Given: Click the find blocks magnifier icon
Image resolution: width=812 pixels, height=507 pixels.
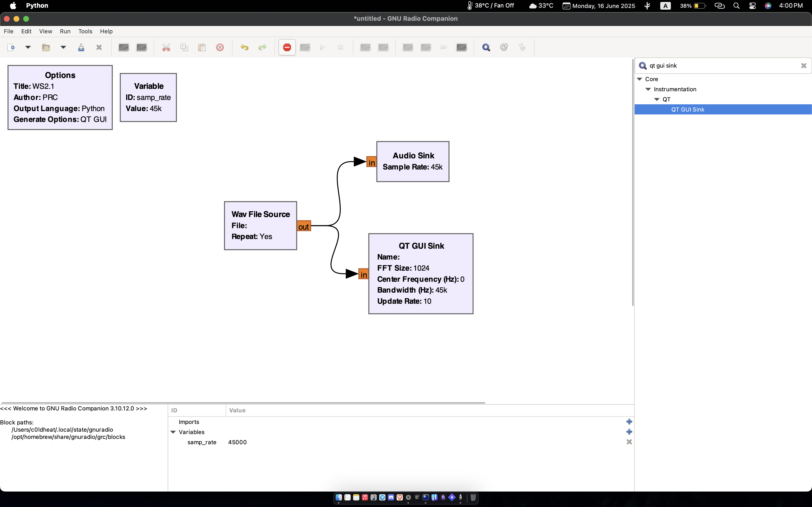Looking at the screenshot, I should pos(486,47).
